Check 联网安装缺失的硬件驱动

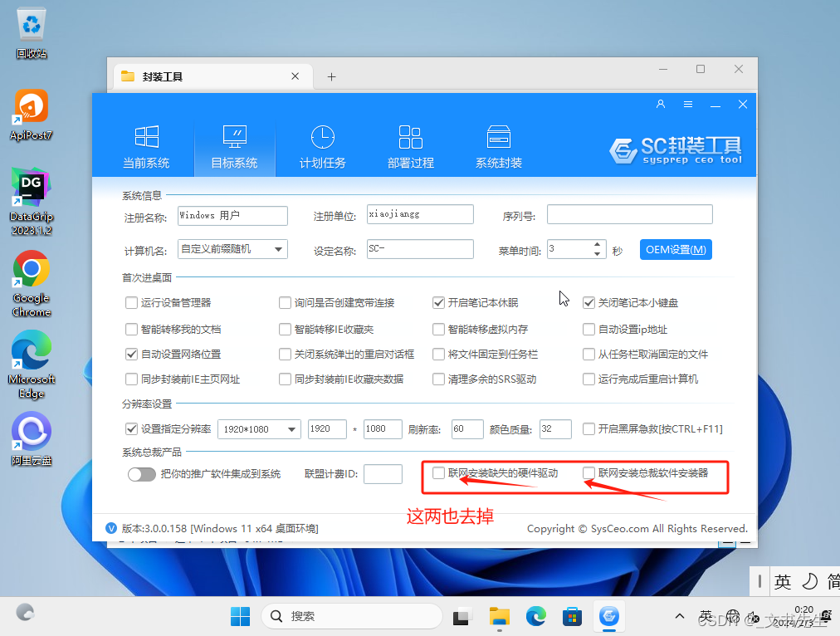(x=439, y=472)
